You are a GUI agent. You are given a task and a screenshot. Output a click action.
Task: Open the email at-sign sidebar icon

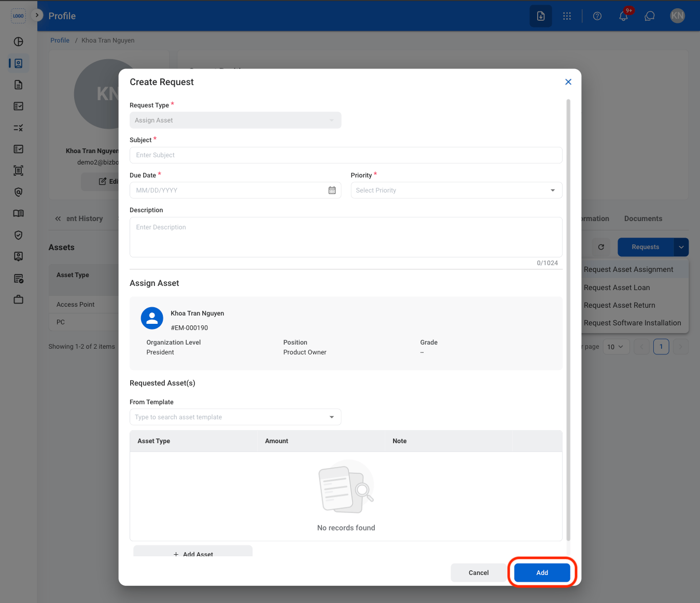click(x=19, y=192)
